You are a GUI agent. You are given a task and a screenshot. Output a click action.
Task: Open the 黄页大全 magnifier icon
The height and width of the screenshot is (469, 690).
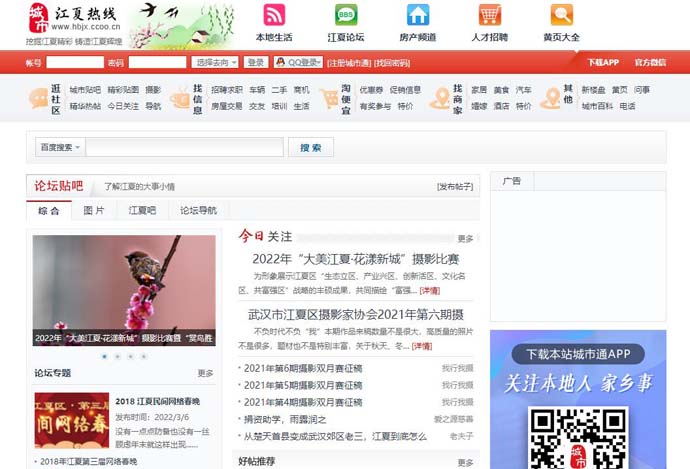click(562, 15)
